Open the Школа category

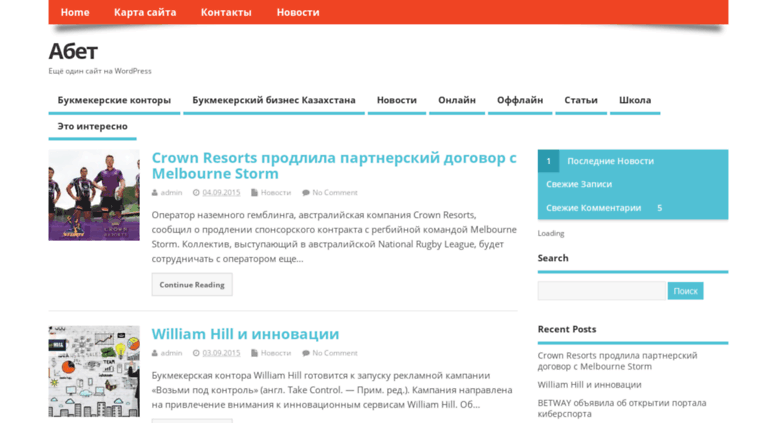pos(635,101)
